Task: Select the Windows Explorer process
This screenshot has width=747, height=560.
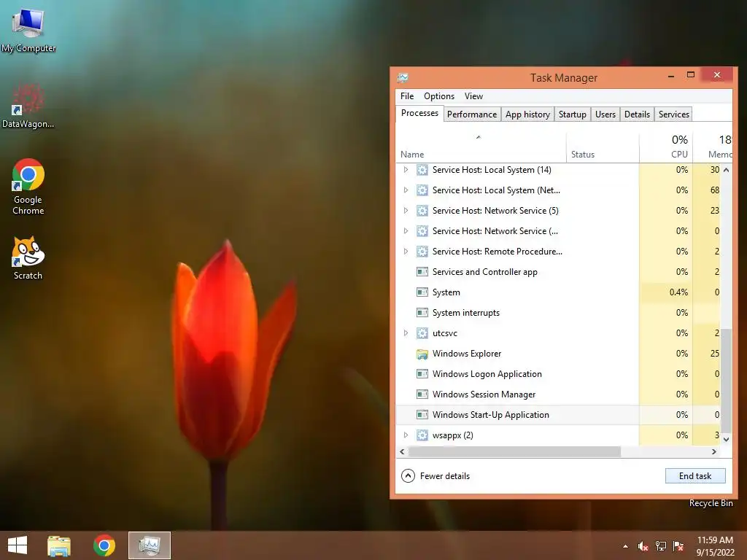Action: coord(558,354)
